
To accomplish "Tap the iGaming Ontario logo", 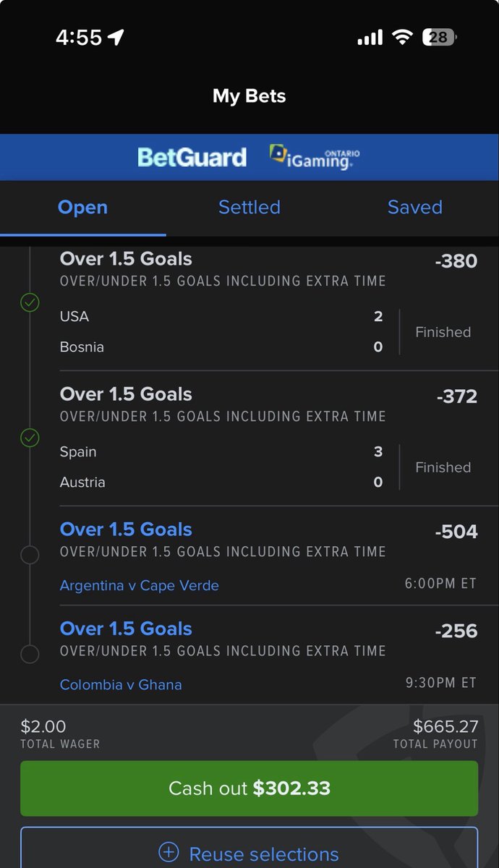I will pos(315,156).
